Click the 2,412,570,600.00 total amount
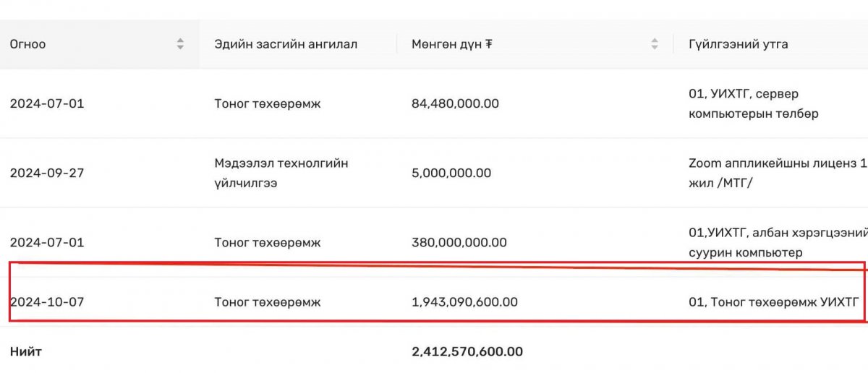The width and height of the screenshot is (868, 373). [467, 352]
